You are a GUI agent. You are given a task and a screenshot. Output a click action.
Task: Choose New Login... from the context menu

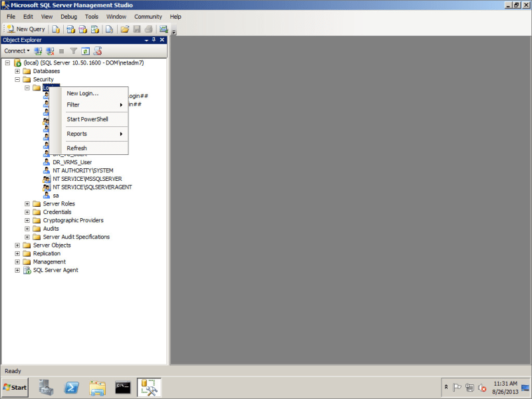[82, 94]
